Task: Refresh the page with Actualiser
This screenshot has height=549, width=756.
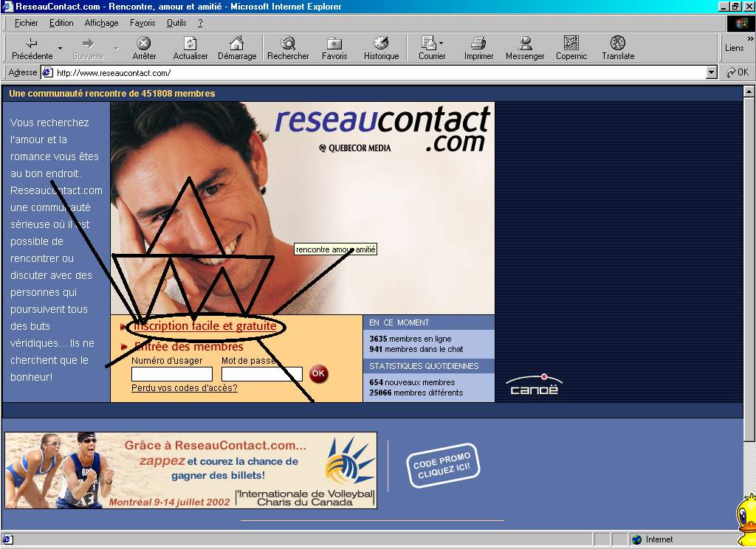Action: [x=190, y=48]
